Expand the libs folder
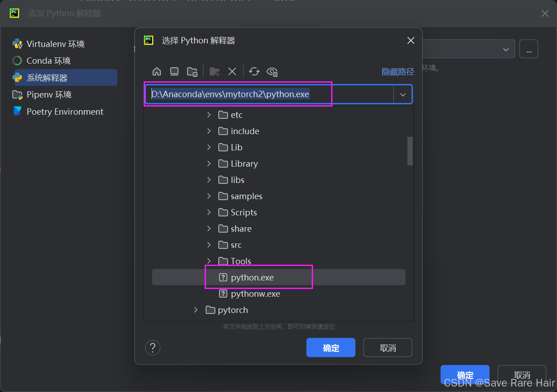This screenshot has height=392, width=557. pyautogui.click(x=209, y=180)
